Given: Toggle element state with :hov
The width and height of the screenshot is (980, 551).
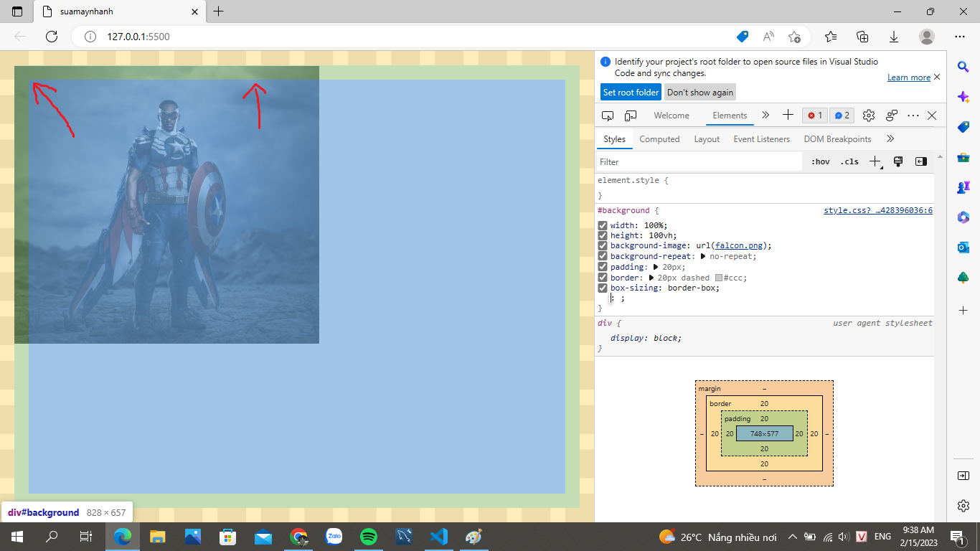Looking at the screenshot, I should pyautogui.click(x=820, y=162).
